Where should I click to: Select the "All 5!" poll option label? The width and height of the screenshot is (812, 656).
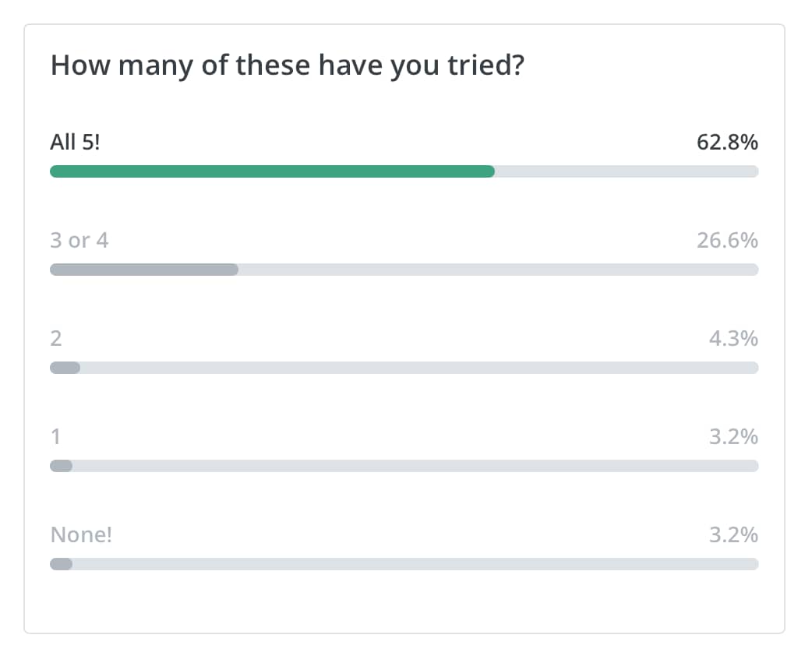pos(75,142)
